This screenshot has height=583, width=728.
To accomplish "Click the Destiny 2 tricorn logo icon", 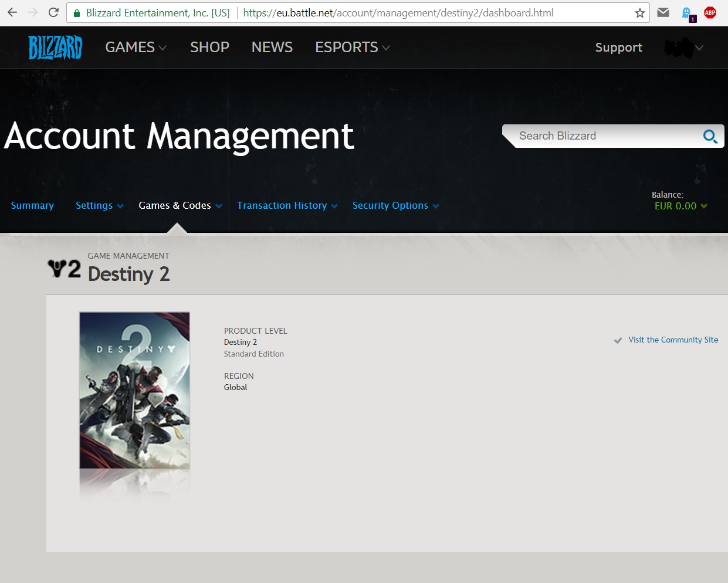I will coord(64,269).
